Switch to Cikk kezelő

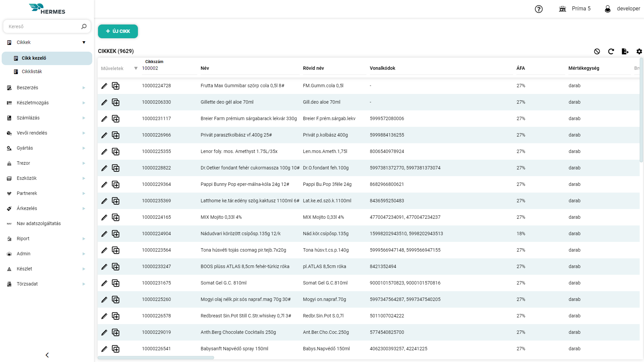(34, 58)
